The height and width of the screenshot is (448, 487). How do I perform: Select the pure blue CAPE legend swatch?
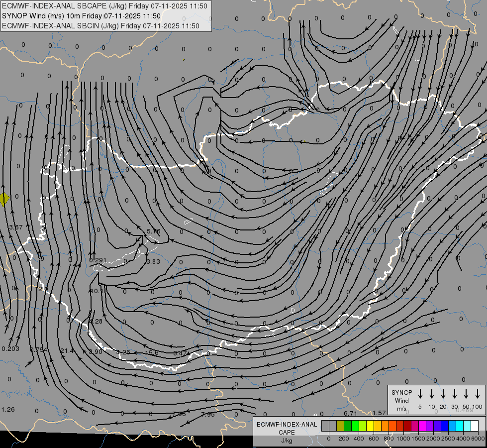445,426
